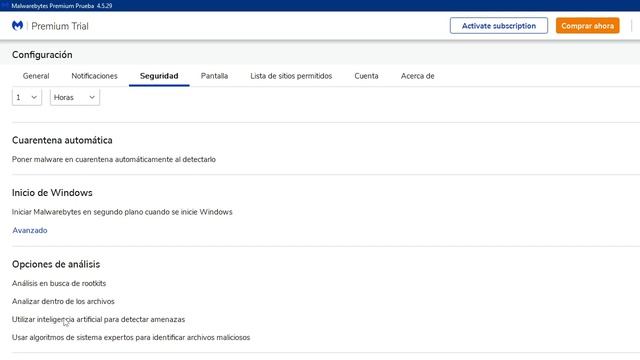
Task: Click the Inicio de Windows heading
Action: 52,193
